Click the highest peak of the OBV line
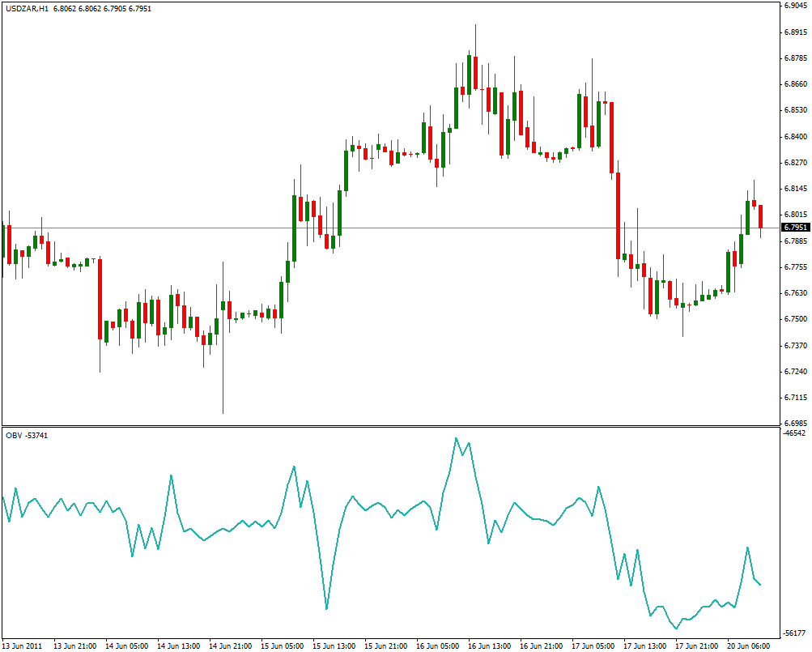This screenshot has height=652, width=812. tap(457, 438)
